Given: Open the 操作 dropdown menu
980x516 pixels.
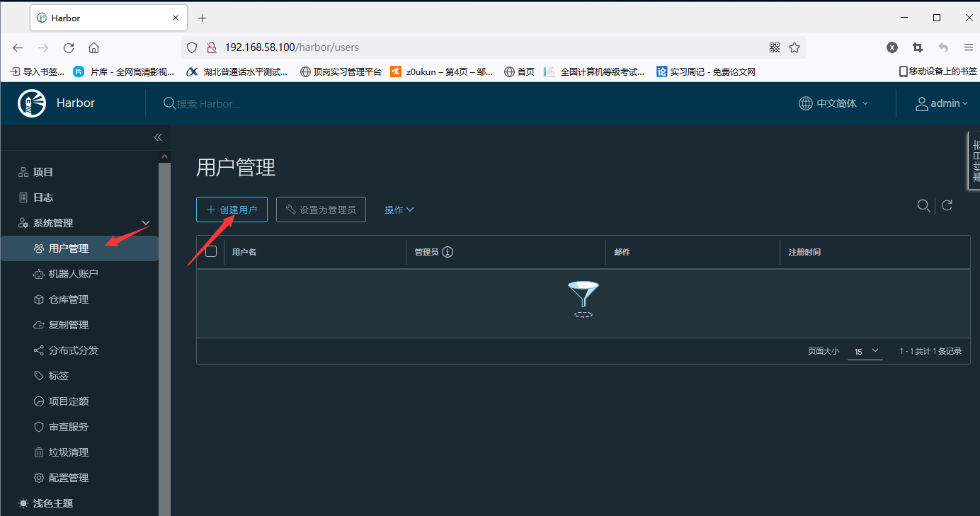Looking at the screenshot, I should 399,210.
